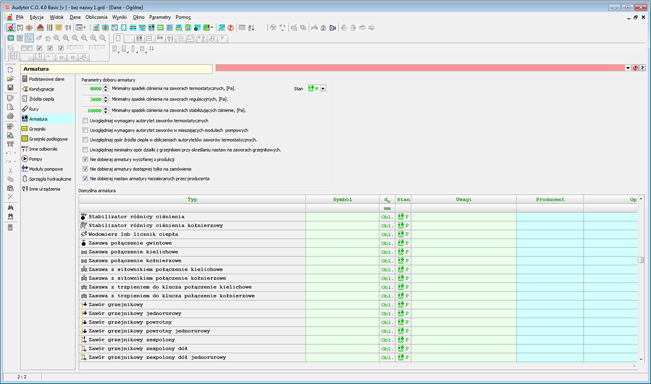Open Podstawowe dane section
Viewport: 651px width, 384px height.
pos(47,79)
